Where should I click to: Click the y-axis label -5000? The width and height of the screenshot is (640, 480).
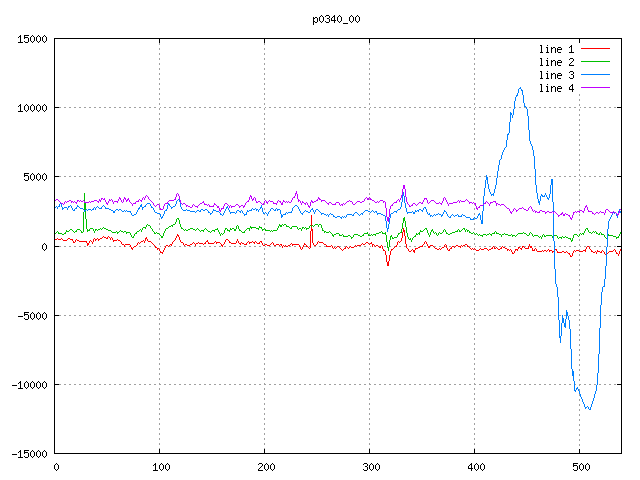click(x=32, y=316)
